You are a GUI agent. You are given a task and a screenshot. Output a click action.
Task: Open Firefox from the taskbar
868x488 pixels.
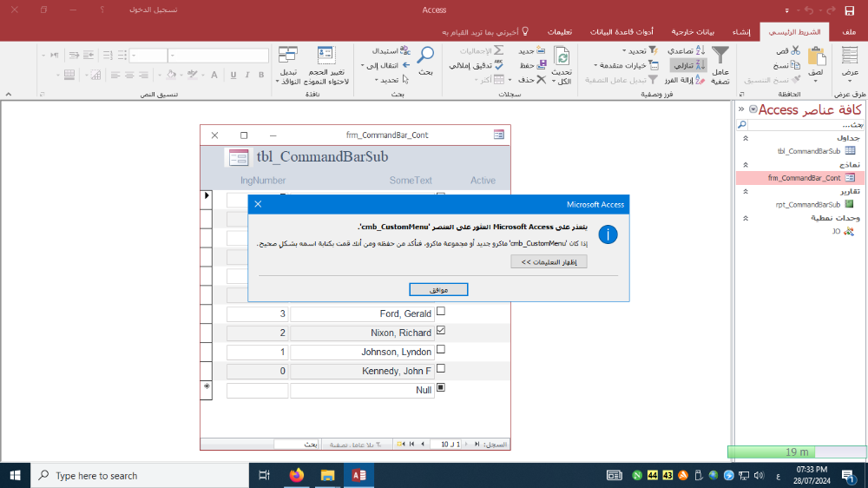(296, 475)
